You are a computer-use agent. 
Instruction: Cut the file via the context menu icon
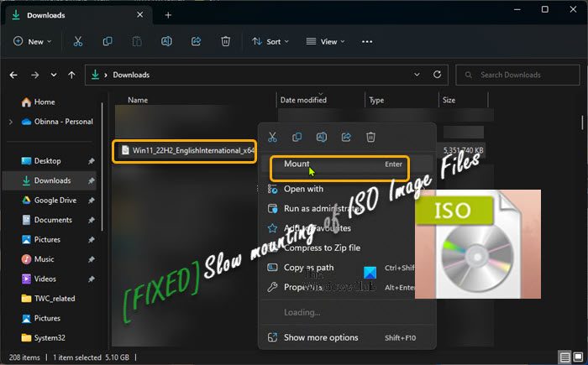273,137
